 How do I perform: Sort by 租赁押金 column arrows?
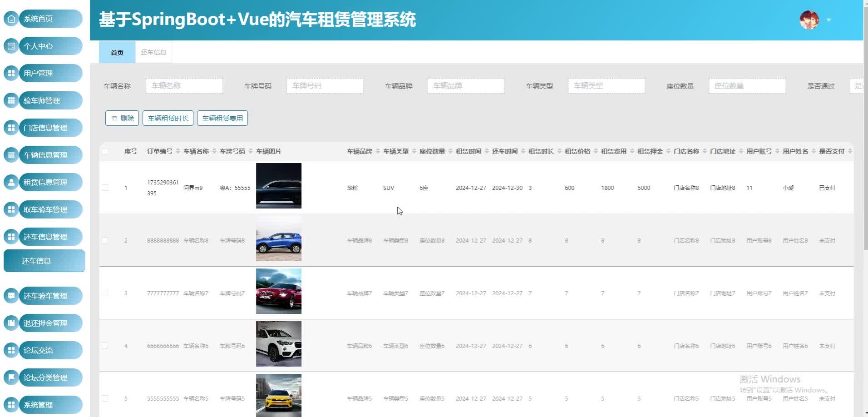[x=668, y=151]
